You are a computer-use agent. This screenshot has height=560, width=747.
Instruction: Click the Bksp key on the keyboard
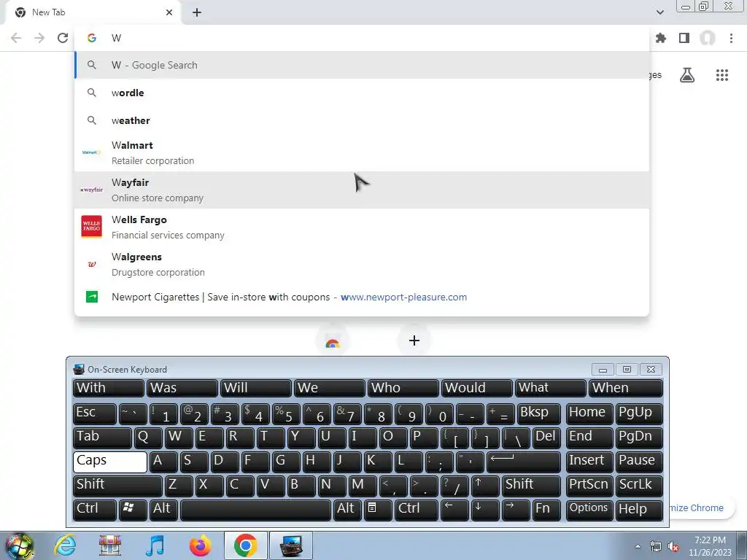tap(539, 413)
